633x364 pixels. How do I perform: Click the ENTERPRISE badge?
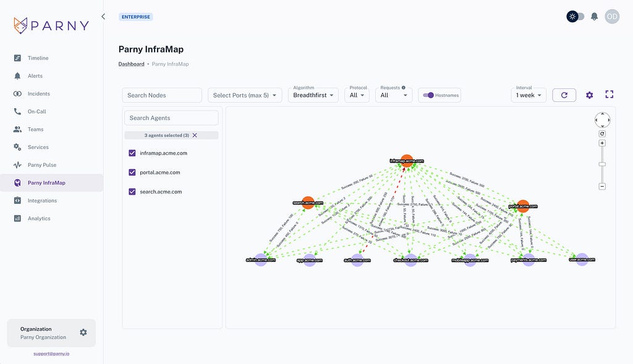(135, 17)
